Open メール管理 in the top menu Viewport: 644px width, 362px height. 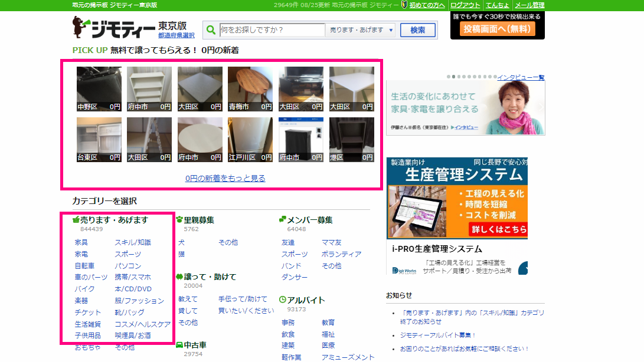529,5
